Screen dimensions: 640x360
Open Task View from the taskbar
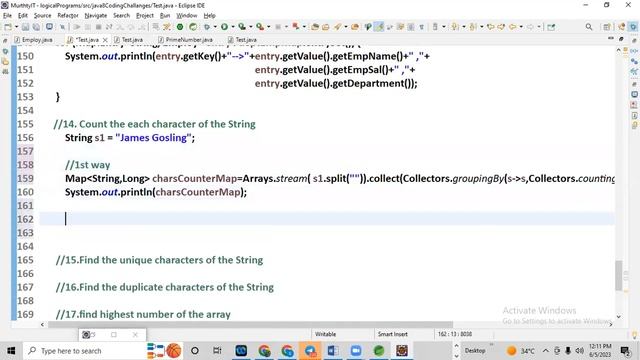point(217,351)
